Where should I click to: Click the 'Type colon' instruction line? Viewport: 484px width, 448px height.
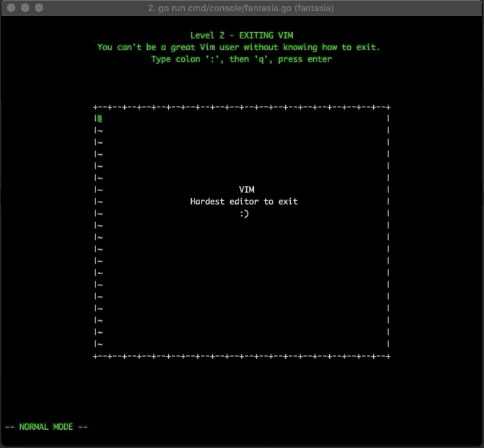tap(241, 59)
